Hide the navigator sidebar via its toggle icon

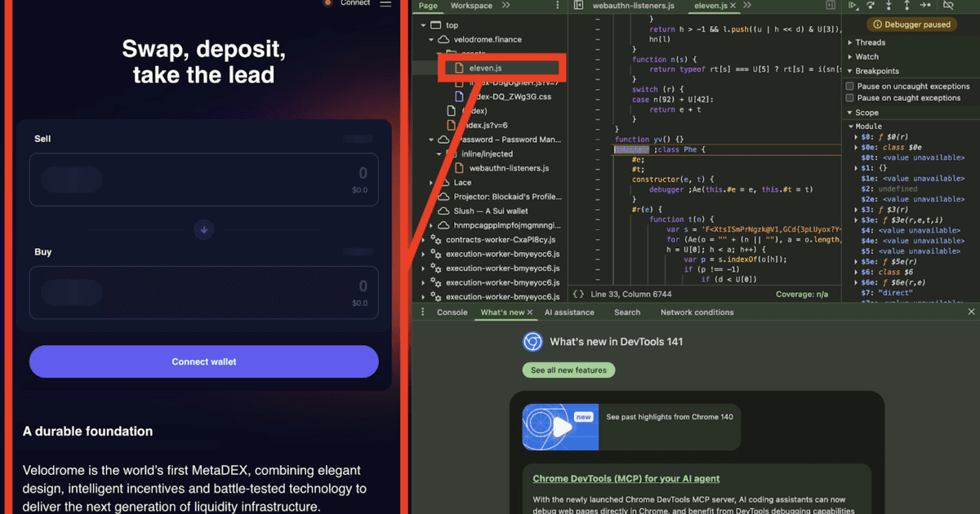[x=578, y=6]
